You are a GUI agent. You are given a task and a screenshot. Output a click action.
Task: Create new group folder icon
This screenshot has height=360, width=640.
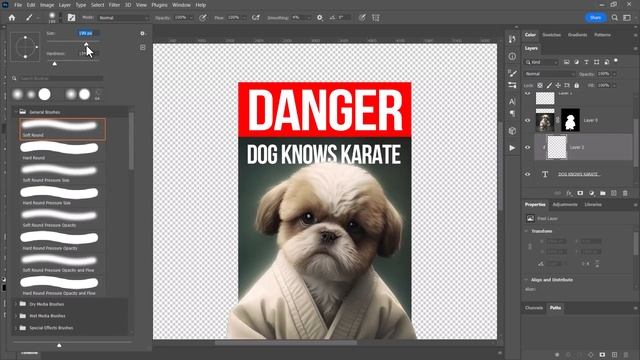(603, 193)
